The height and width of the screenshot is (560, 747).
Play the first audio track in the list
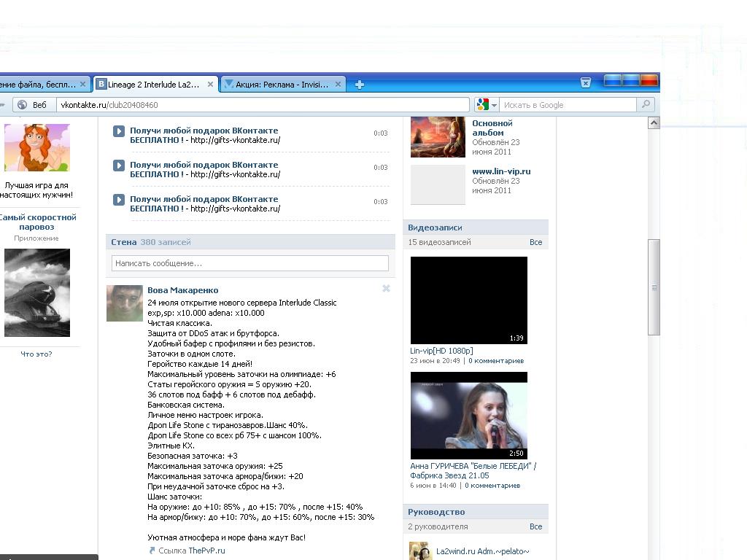point(119,131)
